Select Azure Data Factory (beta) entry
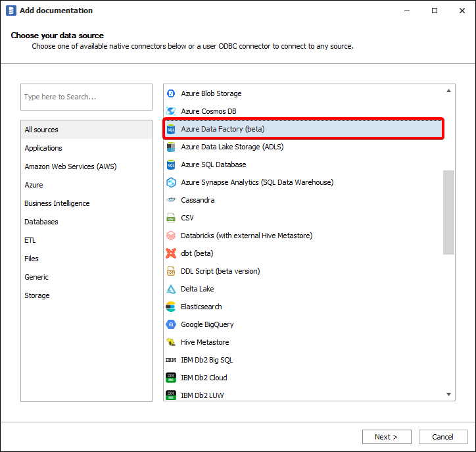The image size is (476, 452). point(223,129)
